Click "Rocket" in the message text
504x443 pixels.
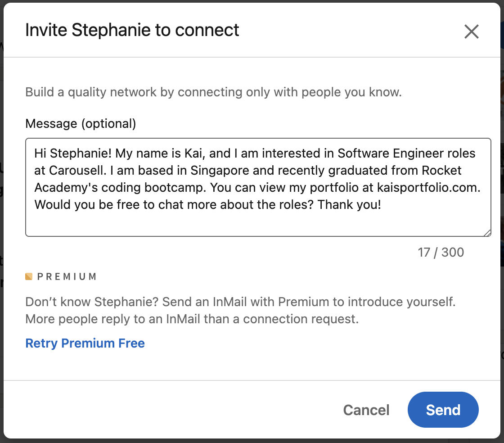click(x=439, y=171)
